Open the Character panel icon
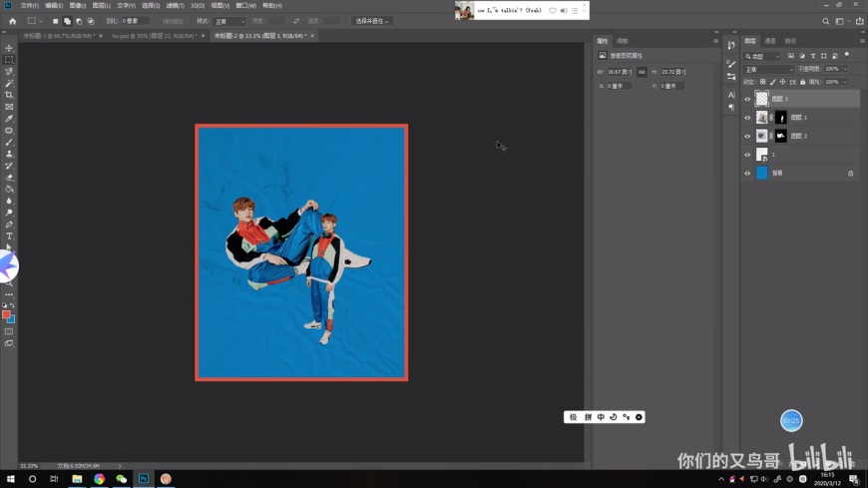Image resolution: width=868 pixels, height=488 pixels. [x=731, y=95]
